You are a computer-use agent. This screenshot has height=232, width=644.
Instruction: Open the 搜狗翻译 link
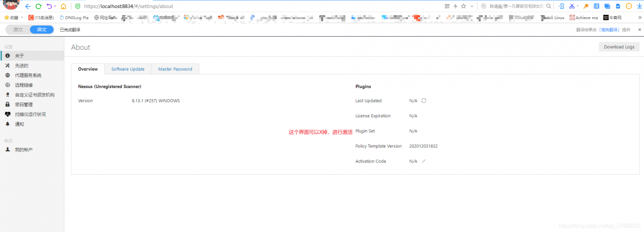pos(609,30)
